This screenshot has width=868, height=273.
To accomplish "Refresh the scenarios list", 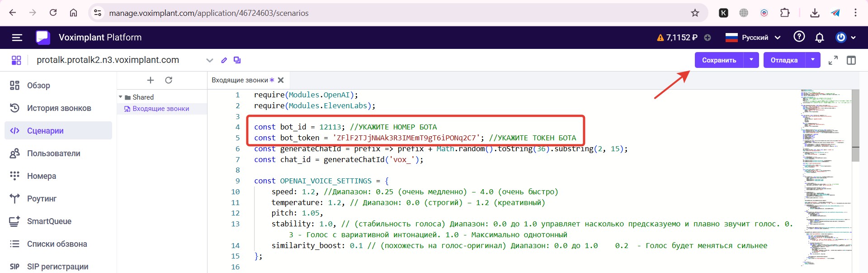I will pos(169,80).
